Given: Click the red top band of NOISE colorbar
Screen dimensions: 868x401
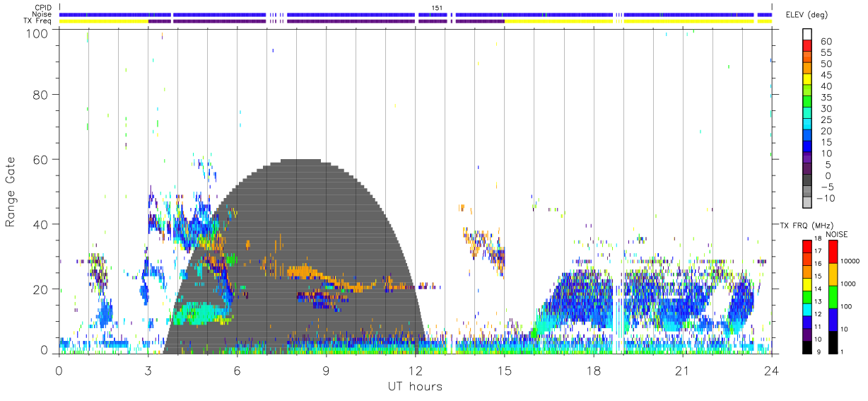Looking at the screenshot, I should click(x=833, y=251).
